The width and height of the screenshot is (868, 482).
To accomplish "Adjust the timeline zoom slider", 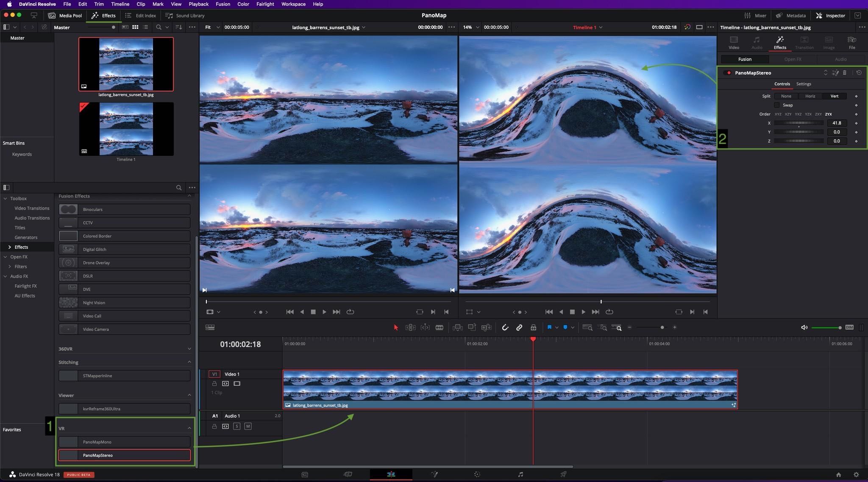I will (x=652, y=327).
